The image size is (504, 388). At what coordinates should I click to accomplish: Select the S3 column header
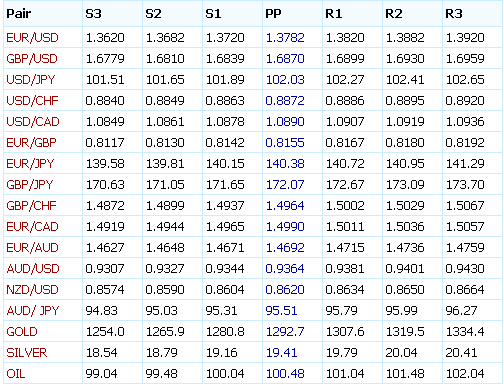(x=93, y=14)
